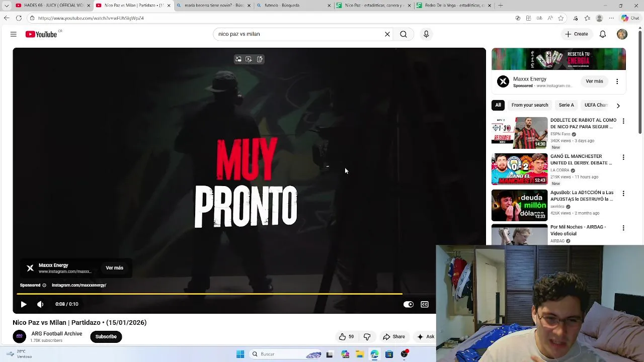
Task: Open File Explorer from the taskbar
Action: pos(360,354)
